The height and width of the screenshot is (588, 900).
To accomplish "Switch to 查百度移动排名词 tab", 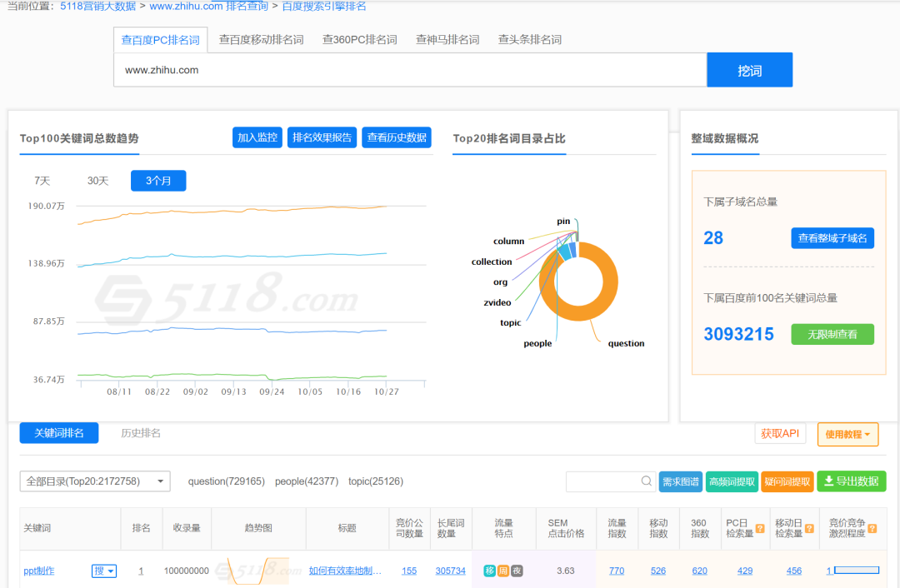I will point(261,40).
